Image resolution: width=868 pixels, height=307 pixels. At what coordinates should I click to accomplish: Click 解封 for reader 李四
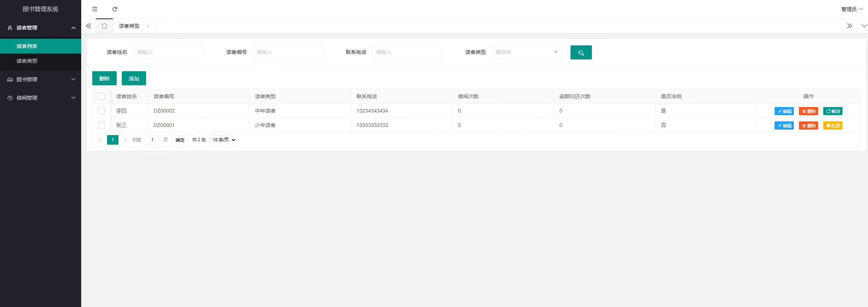(x=833, y=111)
